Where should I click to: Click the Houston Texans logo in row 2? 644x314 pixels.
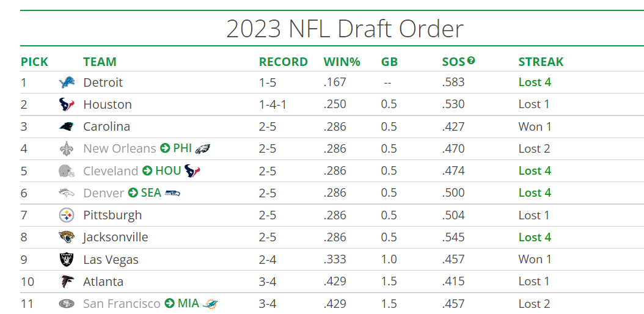tap(66, 104)
